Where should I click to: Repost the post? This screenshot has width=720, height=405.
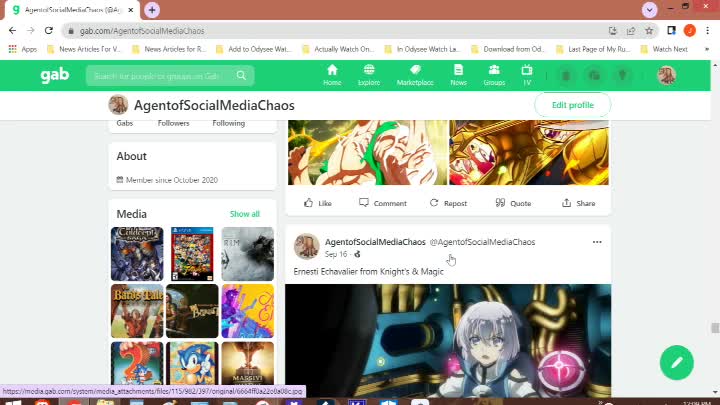click(448, 203)
